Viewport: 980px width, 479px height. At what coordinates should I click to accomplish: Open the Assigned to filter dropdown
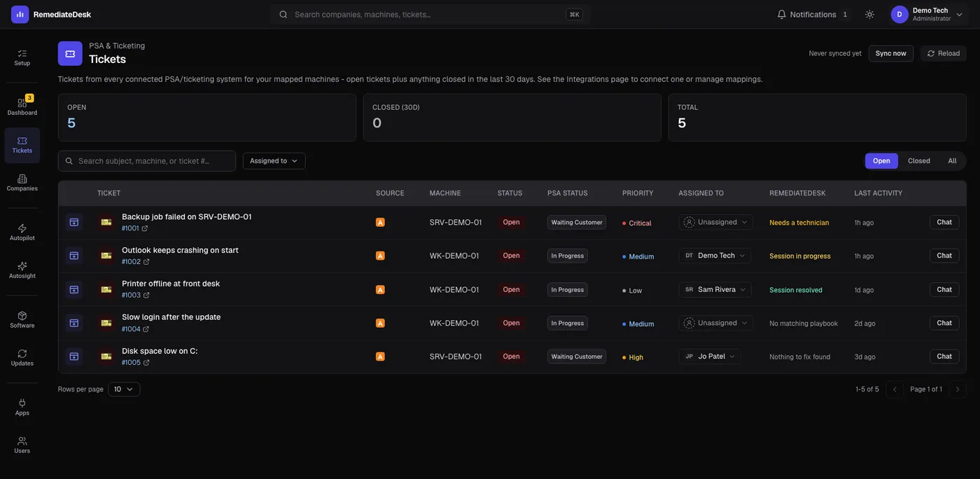coord(274,161)
